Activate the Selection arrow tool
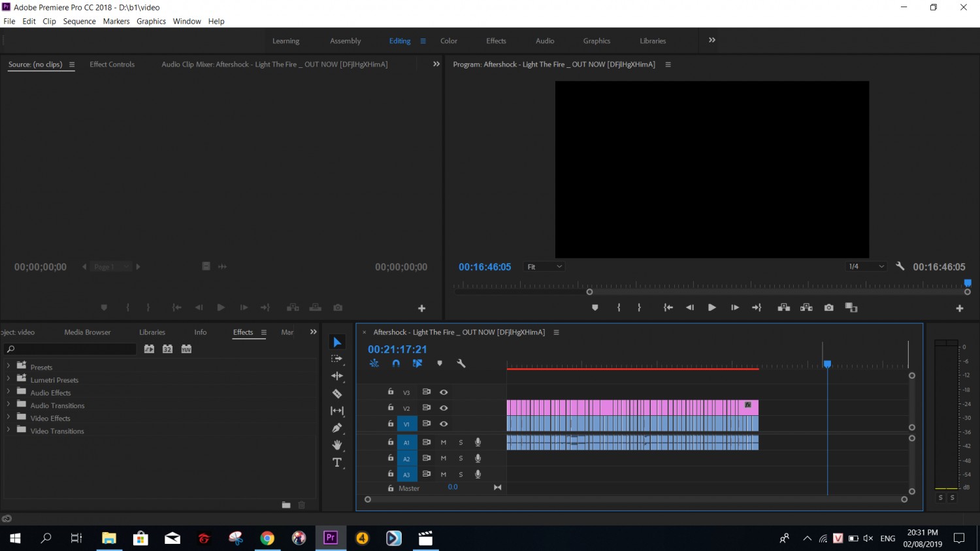Viewport: 980px width, 551px height. (x=337, y=342)
